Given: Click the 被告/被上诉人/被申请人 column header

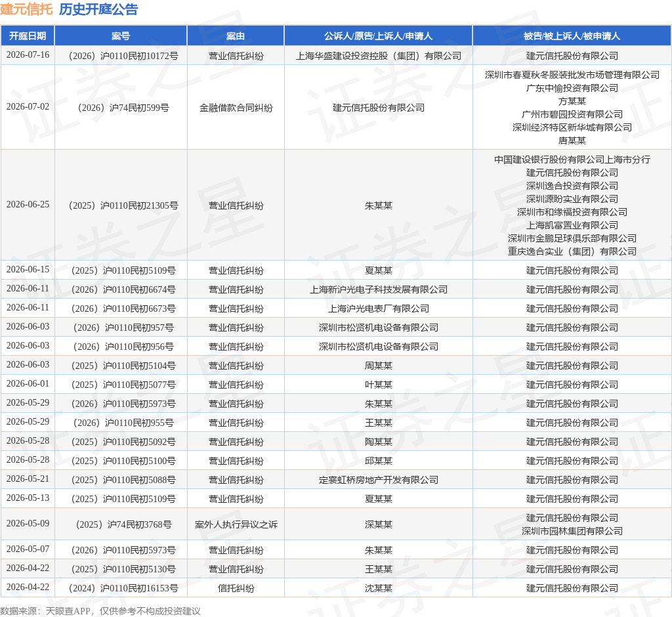Looking at the screenshot, I should [x=572, y=36].
